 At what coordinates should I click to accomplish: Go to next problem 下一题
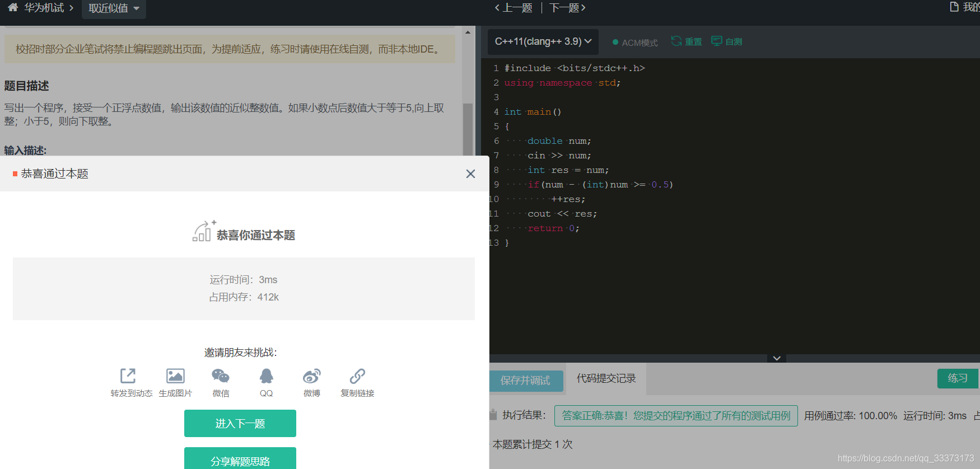coord(567,8)
